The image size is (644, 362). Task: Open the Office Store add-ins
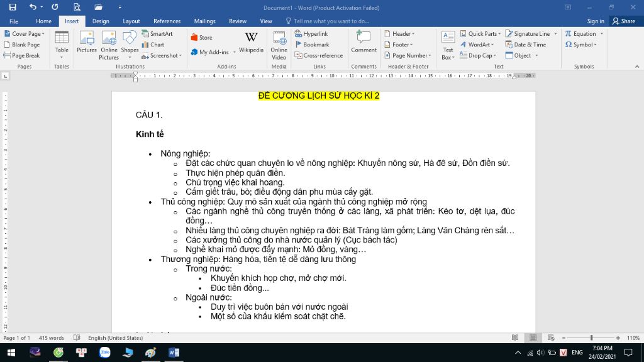[x=202, y=37]
